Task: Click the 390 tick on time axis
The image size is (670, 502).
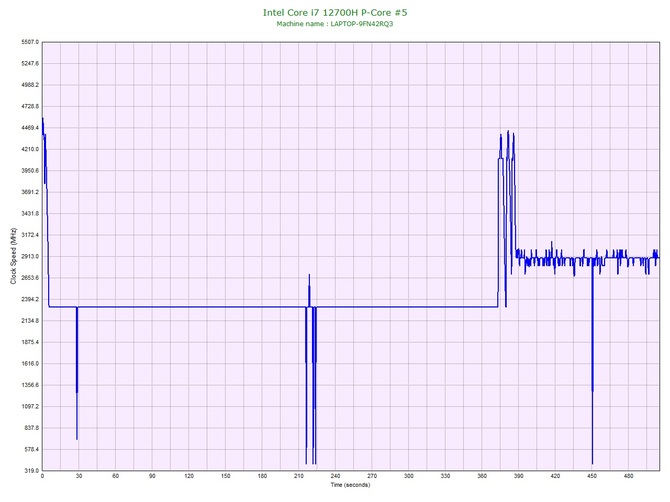Action: click(x=519, y=476)
